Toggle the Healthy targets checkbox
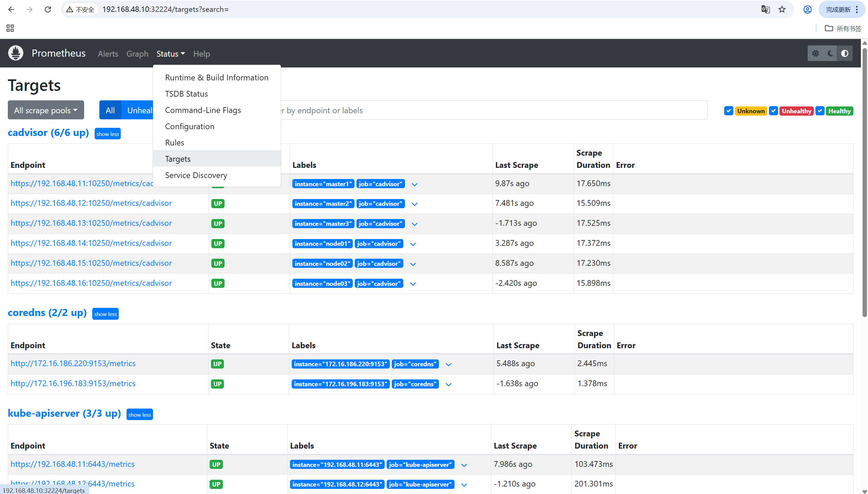868x494 pixels. [820, 111]
